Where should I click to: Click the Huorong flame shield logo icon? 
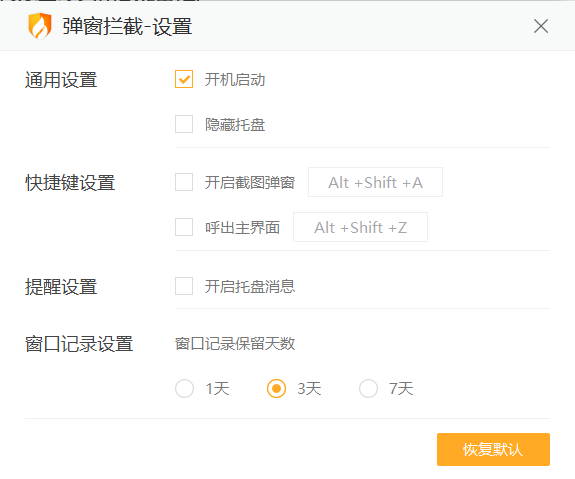[40, 26]
